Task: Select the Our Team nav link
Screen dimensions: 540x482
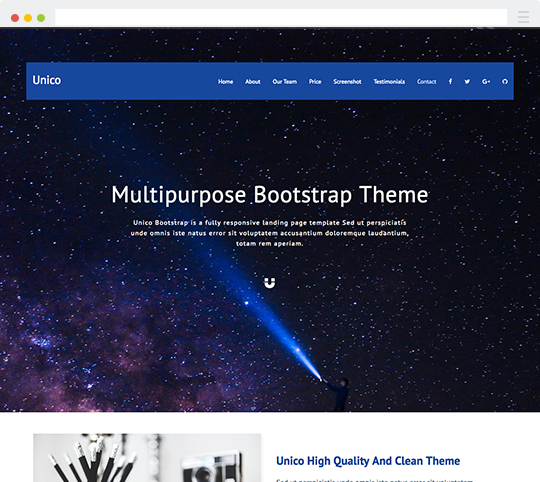Action: point(284,82)
